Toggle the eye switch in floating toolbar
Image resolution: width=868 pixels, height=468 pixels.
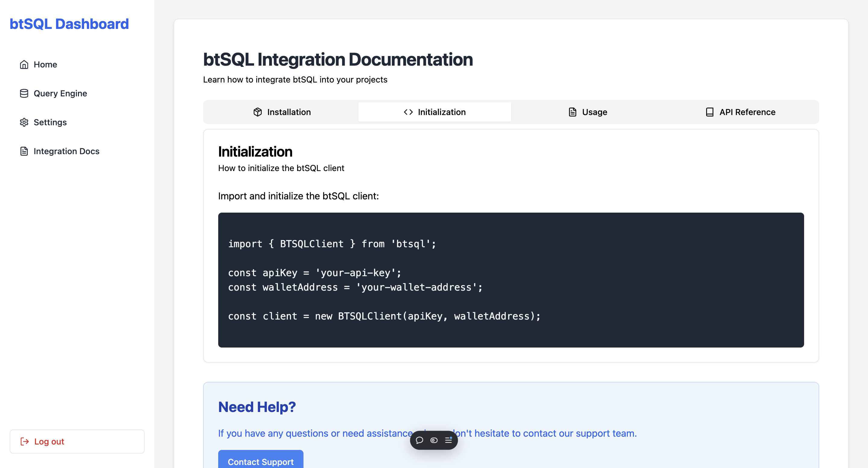point(434,440)
